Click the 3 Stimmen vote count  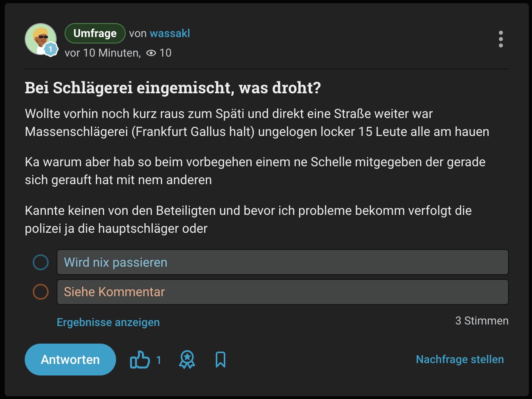coord(481,321)
